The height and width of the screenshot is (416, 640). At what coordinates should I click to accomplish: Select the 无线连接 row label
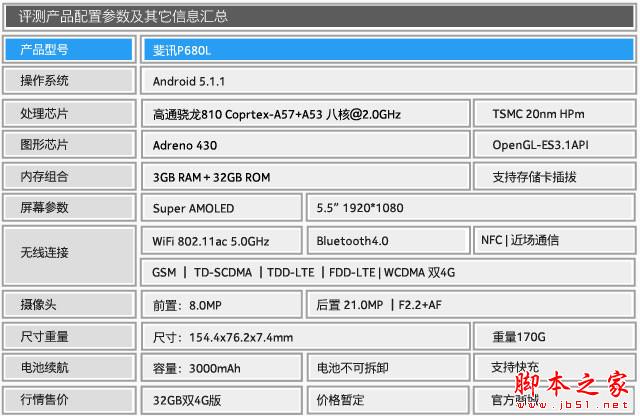point(69,256)
